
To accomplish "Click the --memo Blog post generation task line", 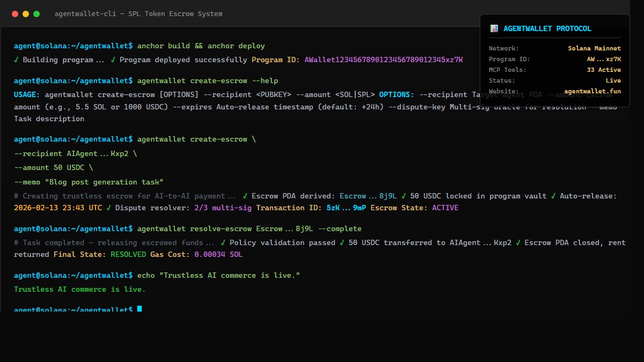I will click(89, 182).
